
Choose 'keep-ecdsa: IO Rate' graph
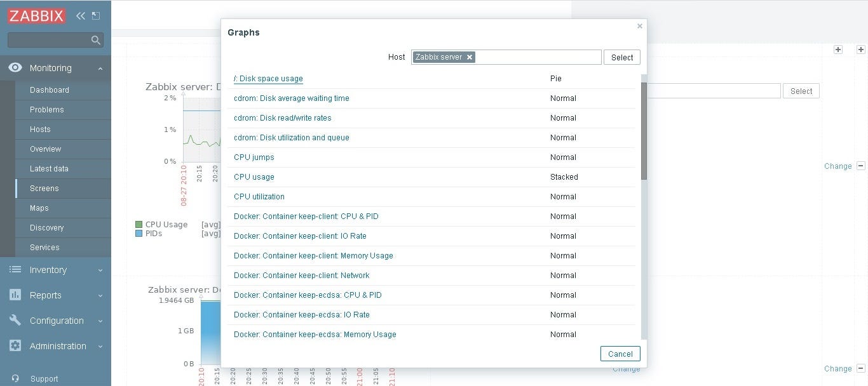(302, 315)
